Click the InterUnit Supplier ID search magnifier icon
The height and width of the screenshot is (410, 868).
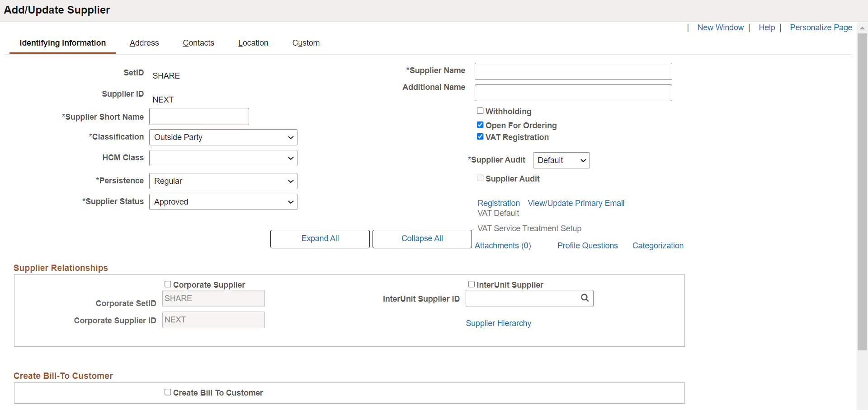[x=585, y=298]
